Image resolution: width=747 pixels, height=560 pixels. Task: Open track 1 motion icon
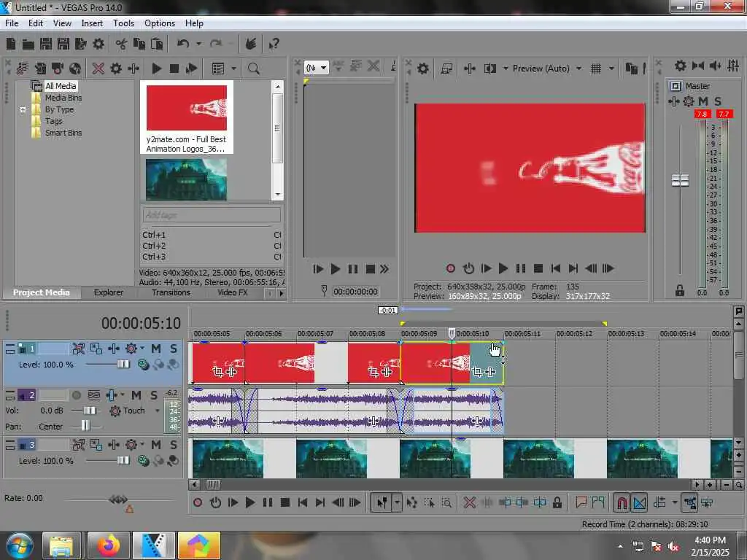[78, 349]
